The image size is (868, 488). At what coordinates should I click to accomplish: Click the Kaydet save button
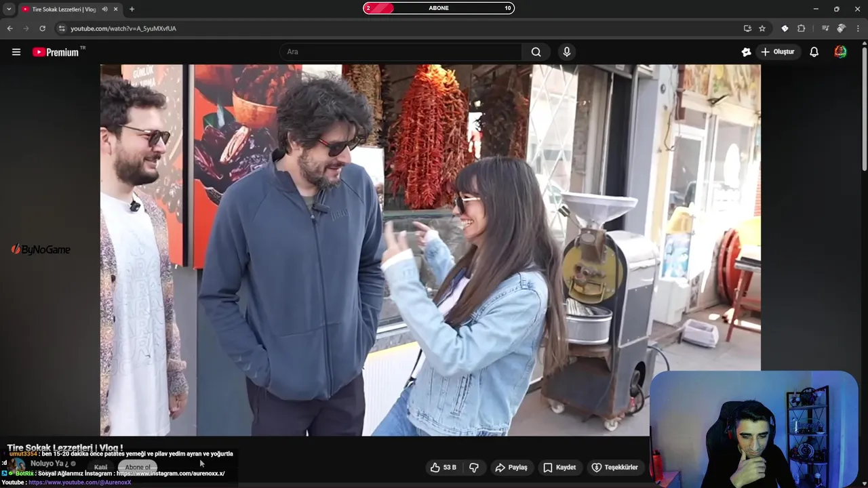point(560,468)
